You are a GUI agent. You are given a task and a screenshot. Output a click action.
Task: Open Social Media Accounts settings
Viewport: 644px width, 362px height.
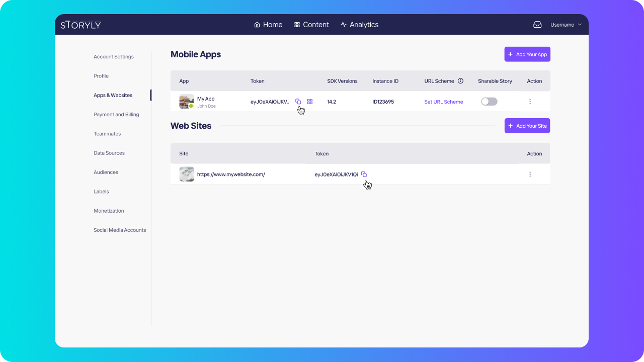point(120,230)
